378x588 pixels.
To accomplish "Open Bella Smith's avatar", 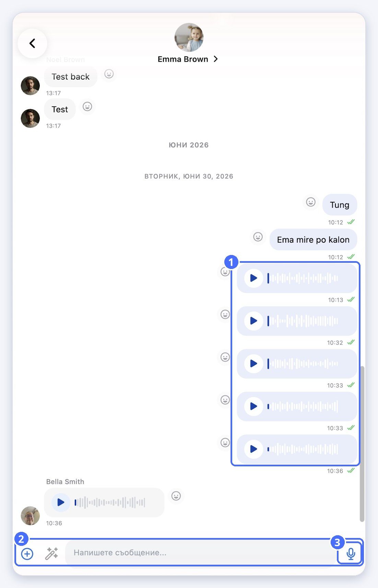I will tap(30, 516).
